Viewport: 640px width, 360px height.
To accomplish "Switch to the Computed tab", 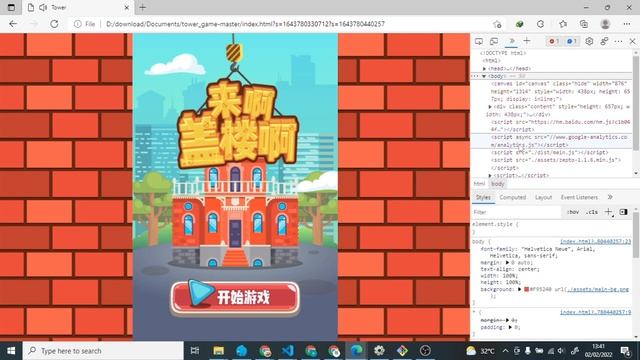I will click(x=513, y=197).
